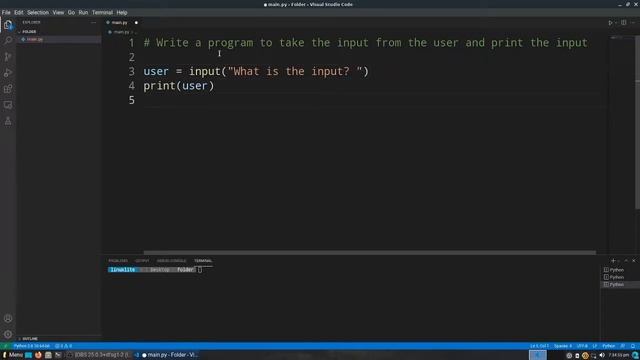Screen dimensions: 640x360
Task: Open the terminal launcher in the taskbar
Action: pos(58,355)
